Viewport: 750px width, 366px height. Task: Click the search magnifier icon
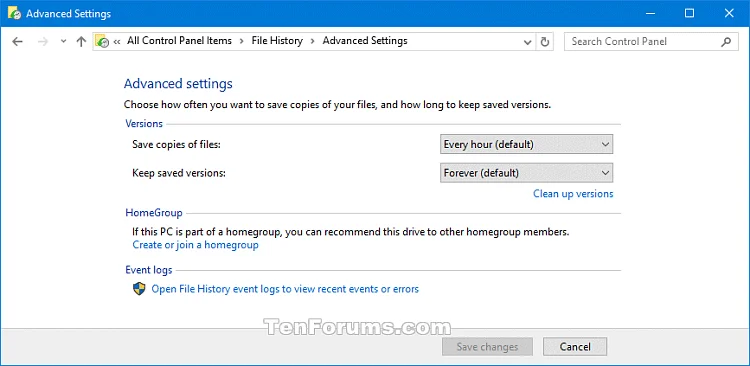(726, 42)
